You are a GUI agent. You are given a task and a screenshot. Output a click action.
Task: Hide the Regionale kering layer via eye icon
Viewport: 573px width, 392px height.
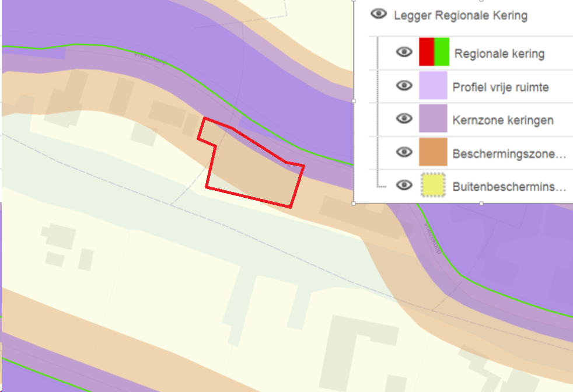(404, 52)
